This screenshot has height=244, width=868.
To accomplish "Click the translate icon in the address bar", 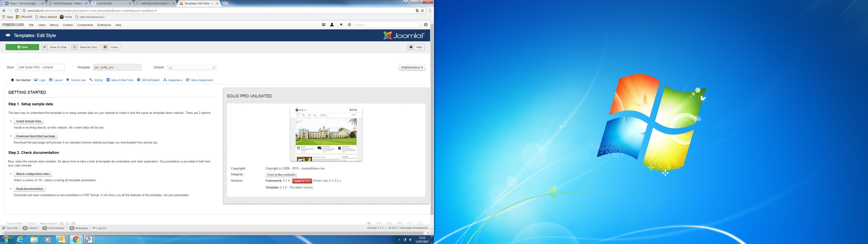I will 417,10.
